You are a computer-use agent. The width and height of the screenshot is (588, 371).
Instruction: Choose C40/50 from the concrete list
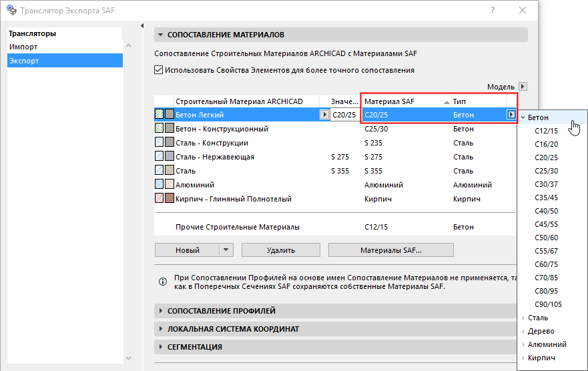[546, 211]
